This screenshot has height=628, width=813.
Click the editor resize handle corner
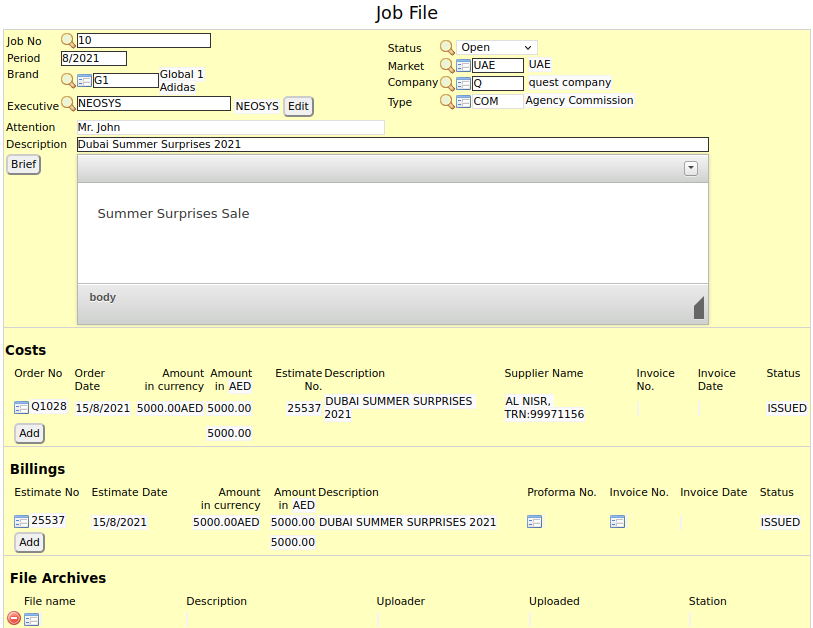pos(699,308)
